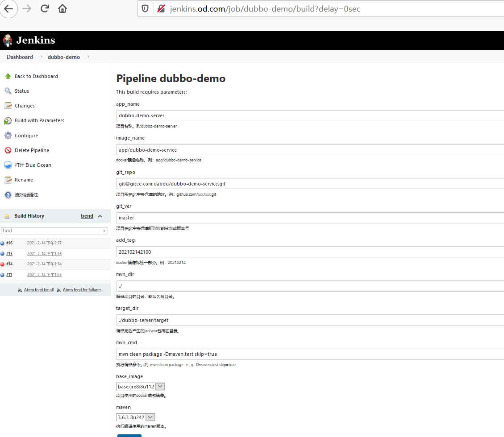This screenshot has width=504, height=437.
Task: Open Back to Dashboard menu item
Action: coord(36,76)
